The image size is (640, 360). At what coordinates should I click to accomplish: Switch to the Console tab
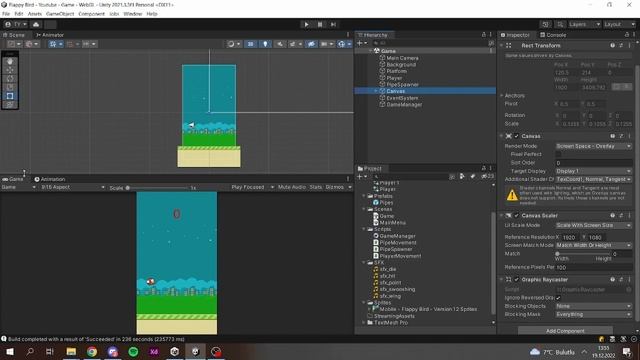[x=553, y=35]
